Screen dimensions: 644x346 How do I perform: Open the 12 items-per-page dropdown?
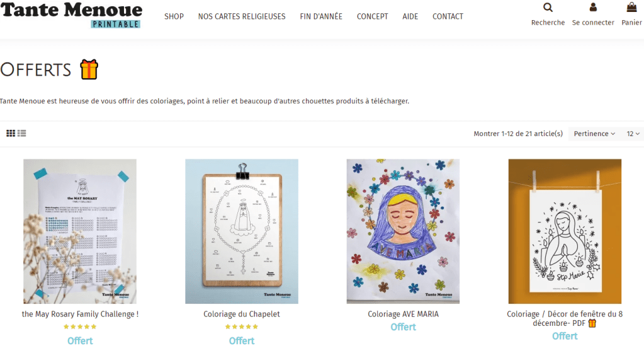[633, 134]
